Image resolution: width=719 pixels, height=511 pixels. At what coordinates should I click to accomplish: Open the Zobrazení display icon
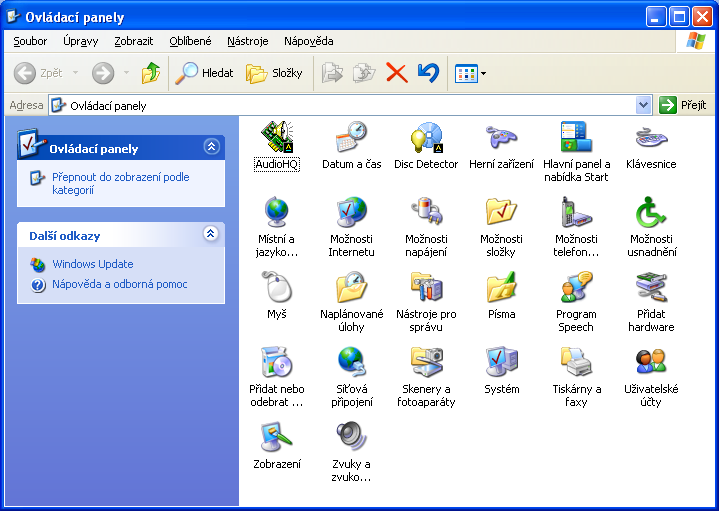coord(277,437)
